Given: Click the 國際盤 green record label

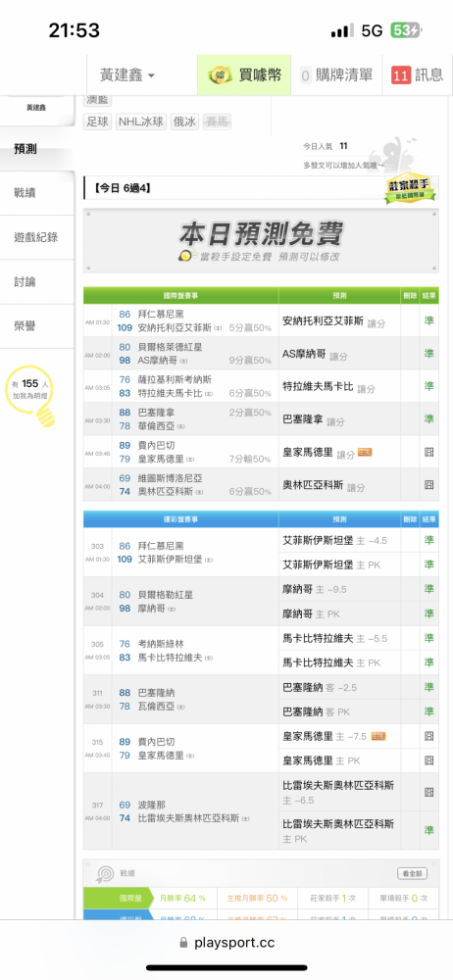Looking at the screenshot, I should 117,898.
